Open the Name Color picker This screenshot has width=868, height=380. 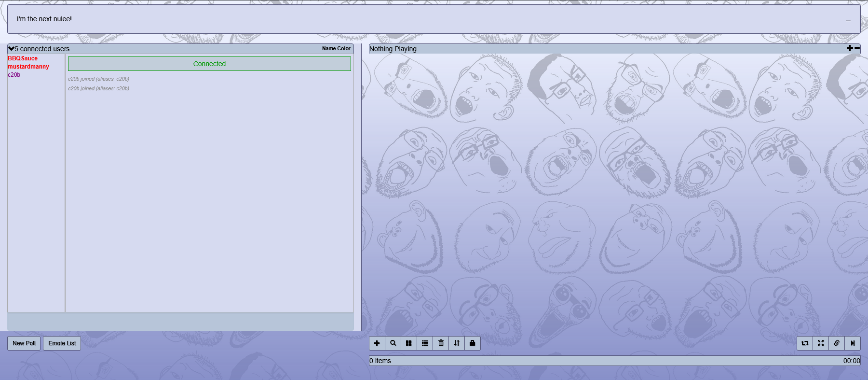(x=336, y=49)
